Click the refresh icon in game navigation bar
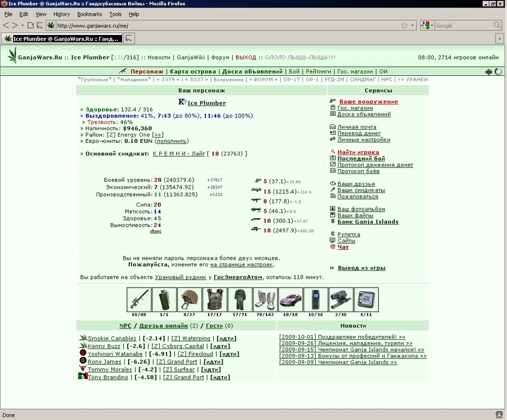The image size is (507, 420). pyautogui.click(x=498, y=71)
